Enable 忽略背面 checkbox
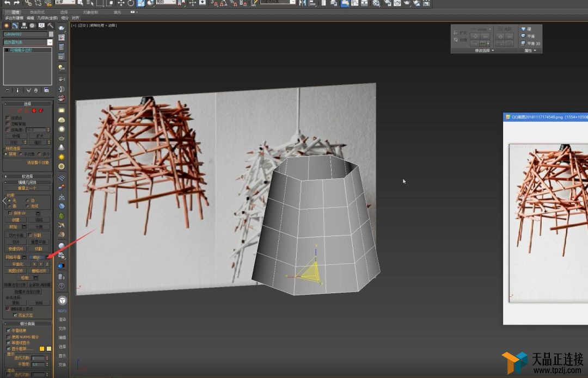588x378 pixels. pos(8,123)
